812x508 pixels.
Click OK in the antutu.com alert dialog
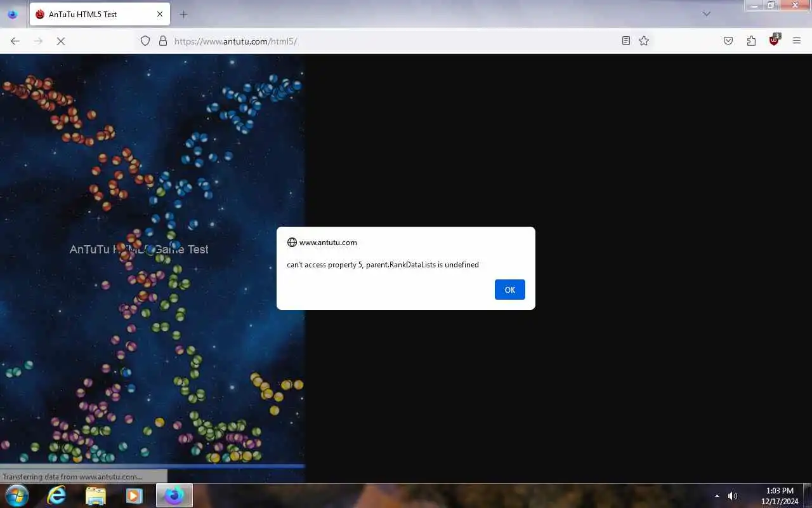(x=510, y=290)
